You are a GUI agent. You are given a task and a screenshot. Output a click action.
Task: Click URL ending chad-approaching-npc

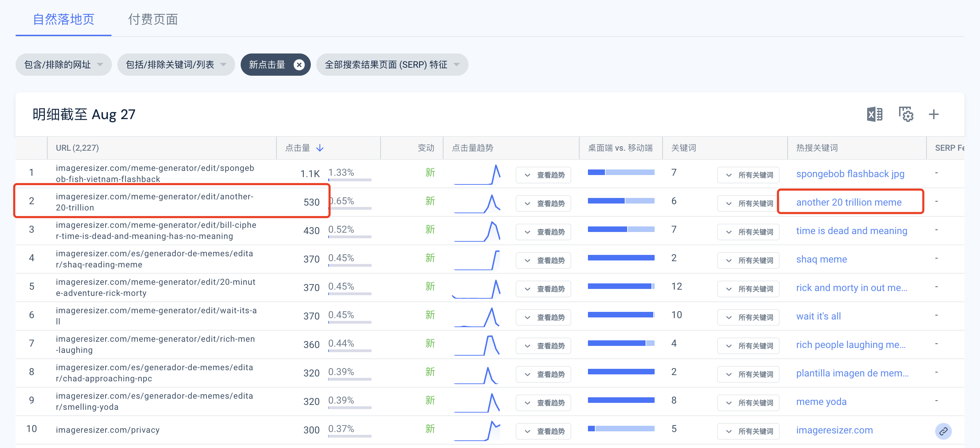coord(154,373)
